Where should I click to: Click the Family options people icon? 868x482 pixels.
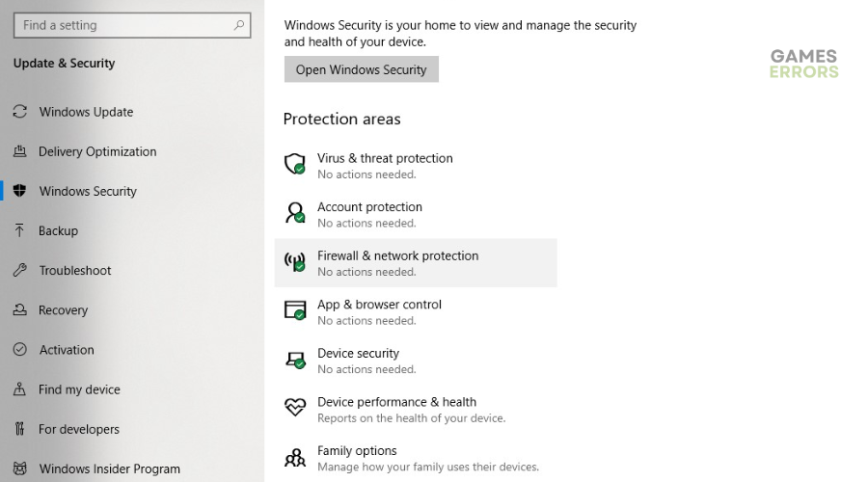click(294, 457)
